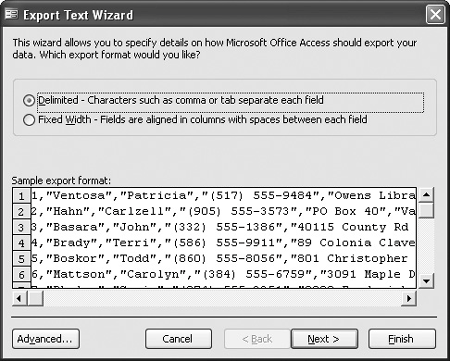The image size is (450, 361).
Task: Go to the next wizard step
Action: [324, 339]
